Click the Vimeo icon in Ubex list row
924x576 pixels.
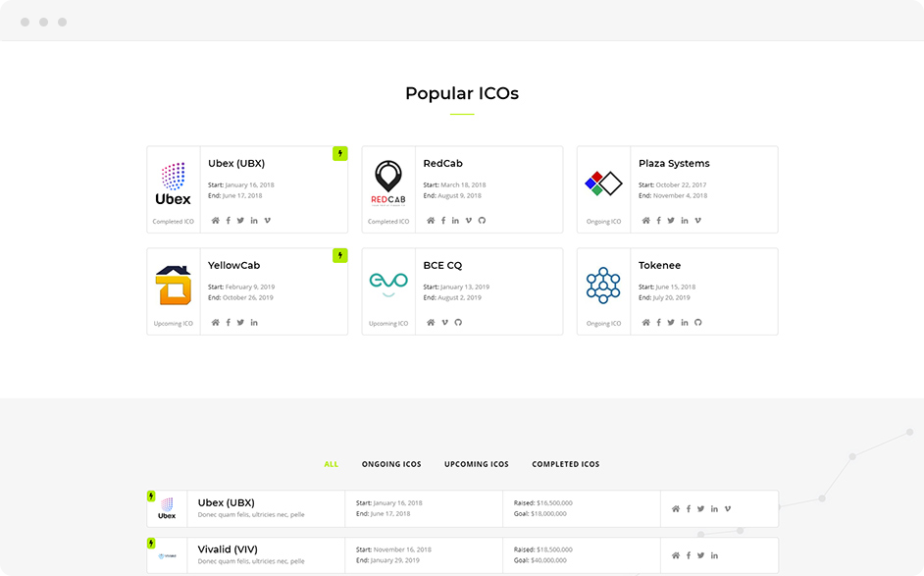728,509
